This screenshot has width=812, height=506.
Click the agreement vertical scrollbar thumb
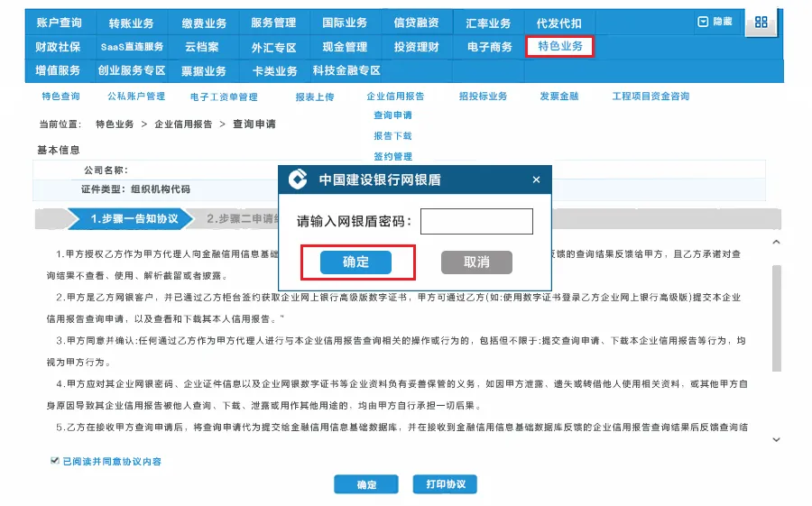[776, 318]
